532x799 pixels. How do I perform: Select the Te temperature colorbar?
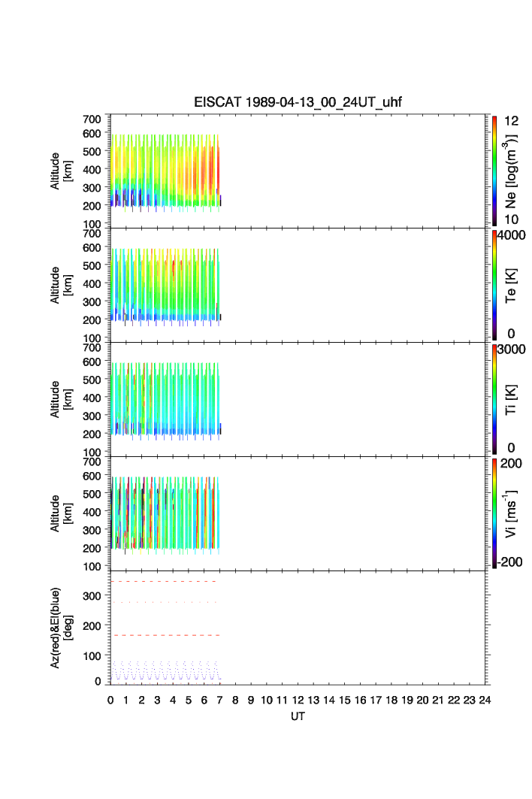pos(494,285)
